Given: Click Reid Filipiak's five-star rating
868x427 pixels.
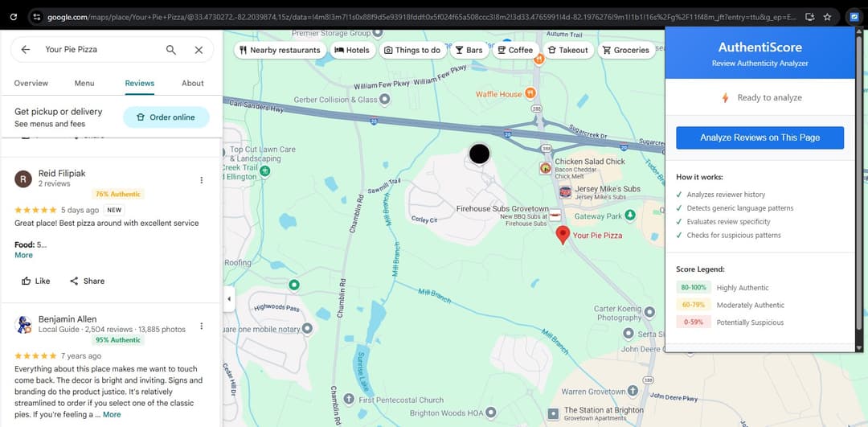Looking at the screenshot, I should tap(35, 211).
